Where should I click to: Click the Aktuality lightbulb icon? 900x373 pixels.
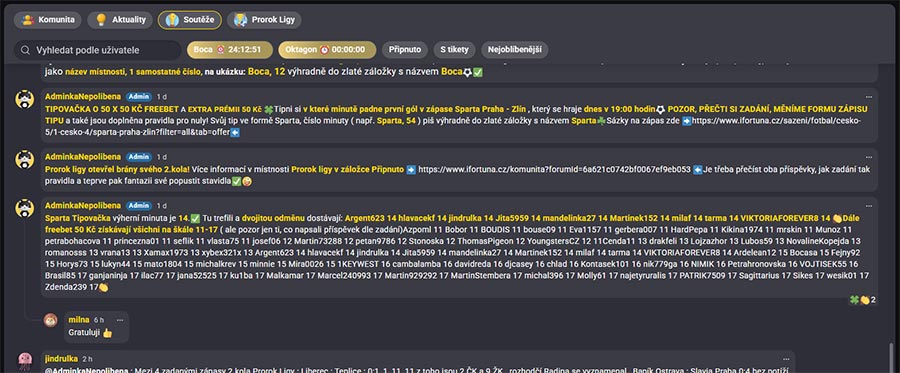[x=101, y=20]
